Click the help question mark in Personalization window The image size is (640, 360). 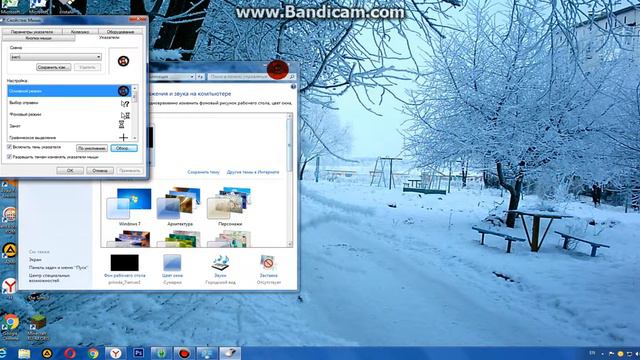point(293,87)
